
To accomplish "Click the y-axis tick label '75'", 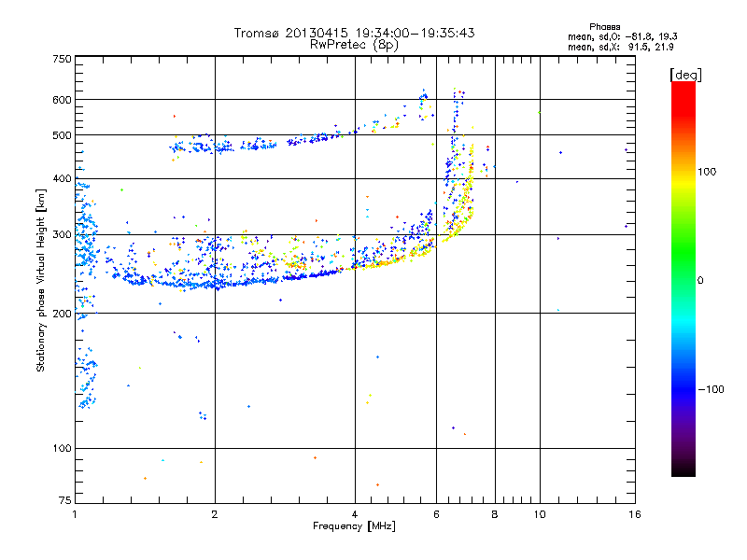I will (x=65, y=500).
